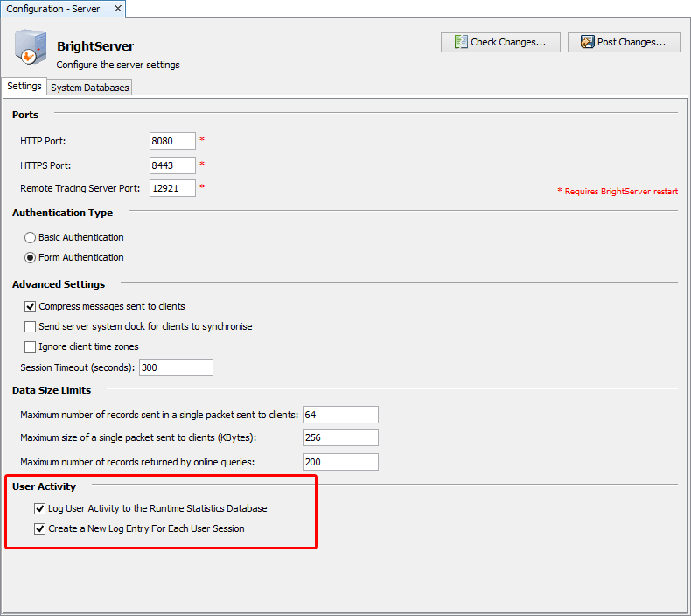
Task: Choose Form Authentication radio button
Action: (31, 257)
